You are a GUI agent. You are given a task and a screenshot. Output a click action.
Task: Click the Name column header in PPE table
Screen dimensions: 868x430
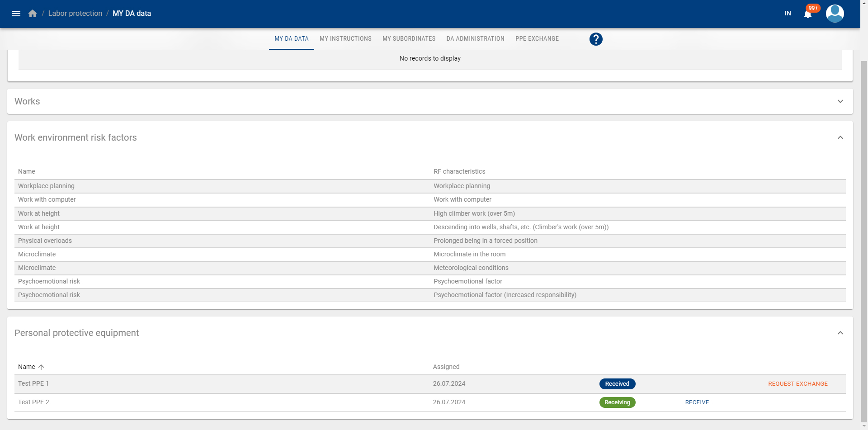click(26, 367)
